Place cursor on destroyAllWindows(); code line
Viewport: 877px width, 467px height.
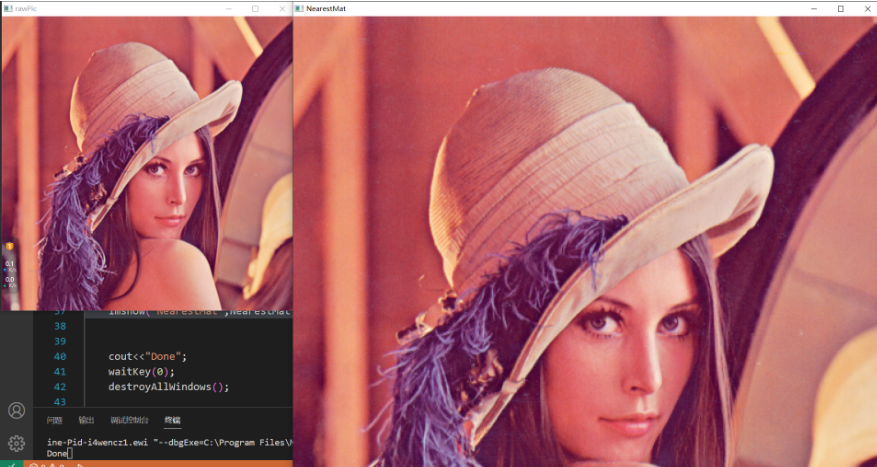169,386
